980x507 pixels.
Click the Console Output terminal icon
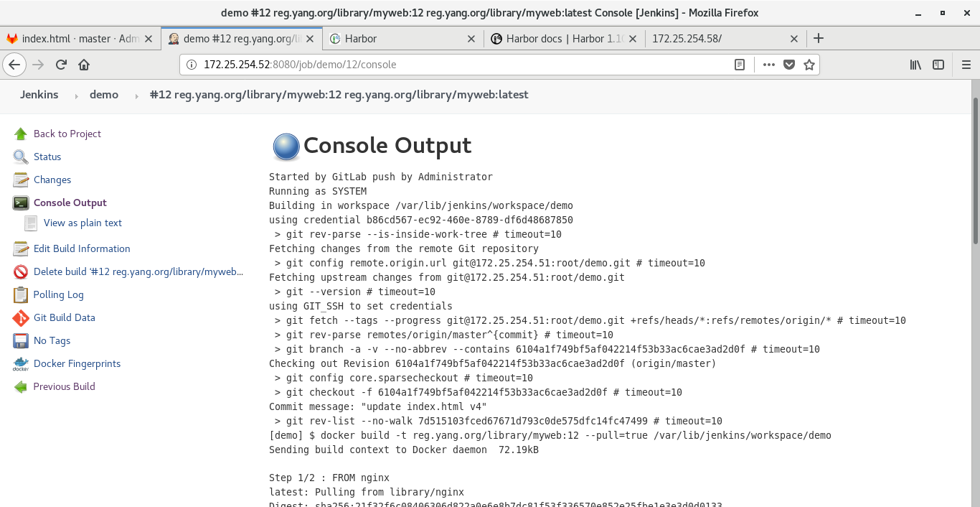(21, 203)
